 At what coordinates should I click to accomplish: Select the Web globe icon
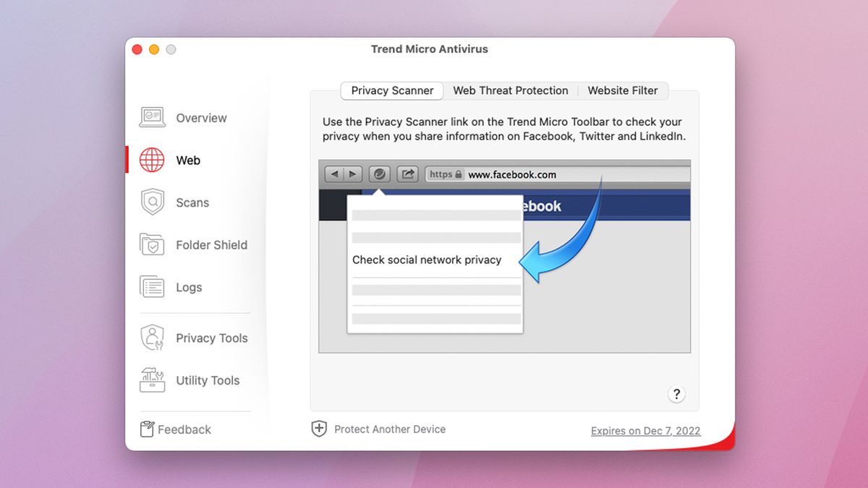[x=152, y=160]
